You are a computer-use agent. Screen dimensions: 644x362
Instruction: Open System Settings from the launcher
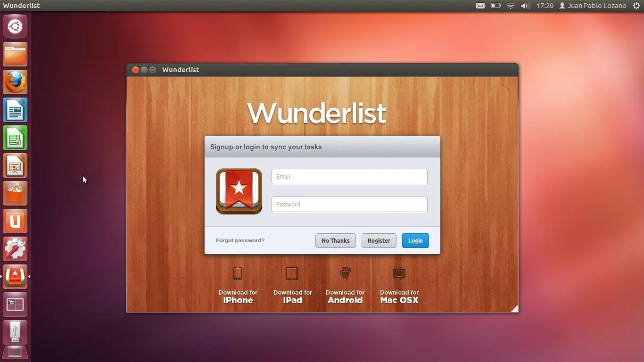point(15,249)
